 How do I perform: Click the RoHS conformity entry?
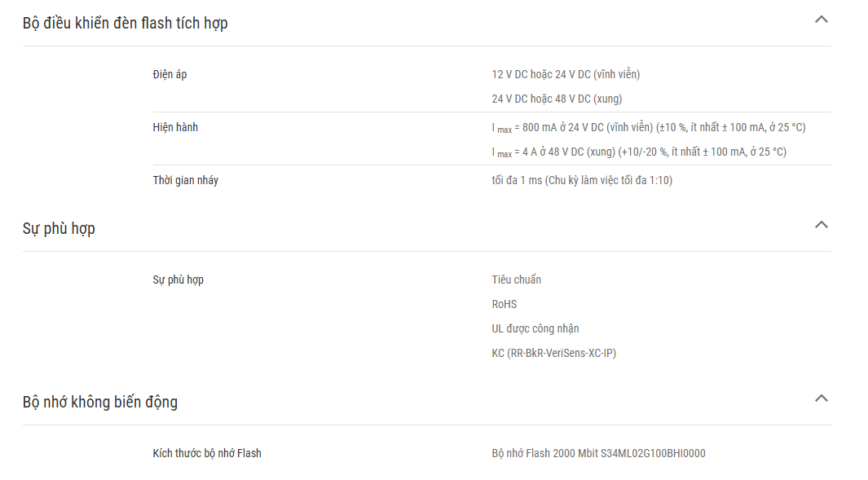pyautogui.click(x=504, y=305)
